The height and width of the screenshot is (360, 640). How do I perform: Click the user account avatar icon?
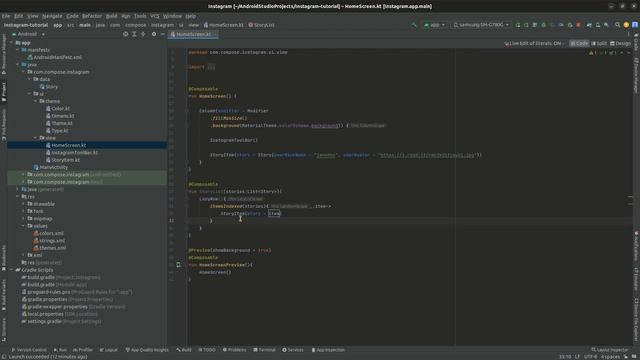click(635, 25)
